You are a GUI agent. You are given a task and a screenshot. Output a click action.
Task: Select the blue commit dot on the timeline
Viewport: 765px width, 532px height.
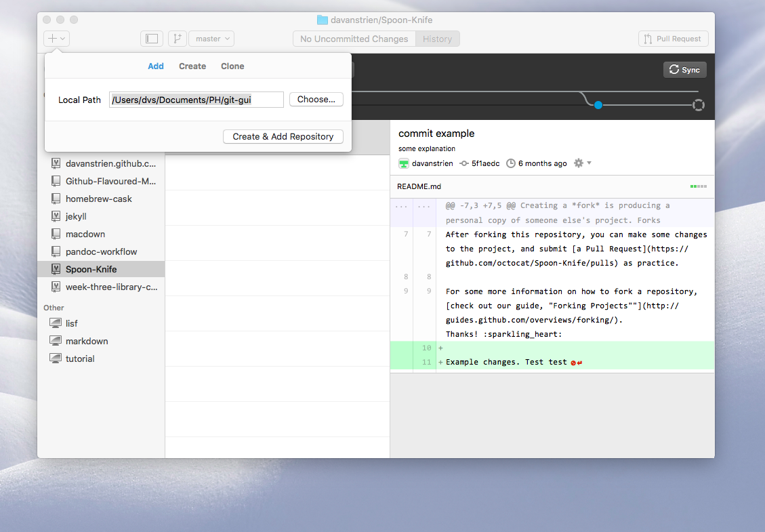(598, 104)
